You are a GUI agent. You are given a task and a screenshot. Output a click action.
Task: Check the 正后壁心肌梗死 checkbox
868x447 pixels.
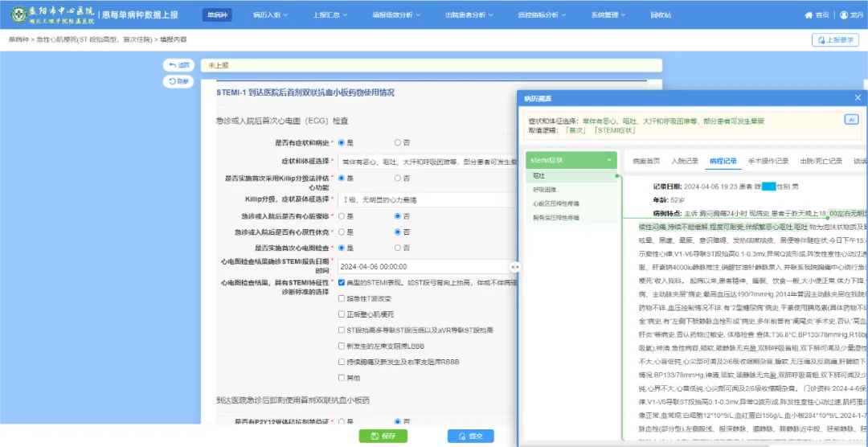point(342,314)
